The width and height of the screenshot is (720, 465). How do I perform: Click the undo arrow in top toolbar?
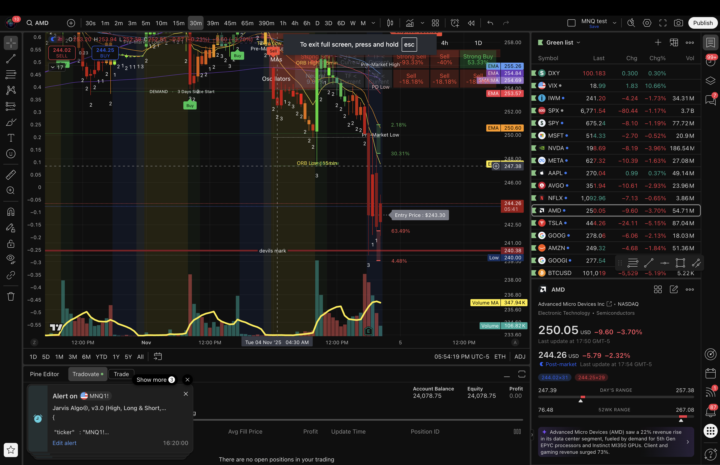click(490, 22)
